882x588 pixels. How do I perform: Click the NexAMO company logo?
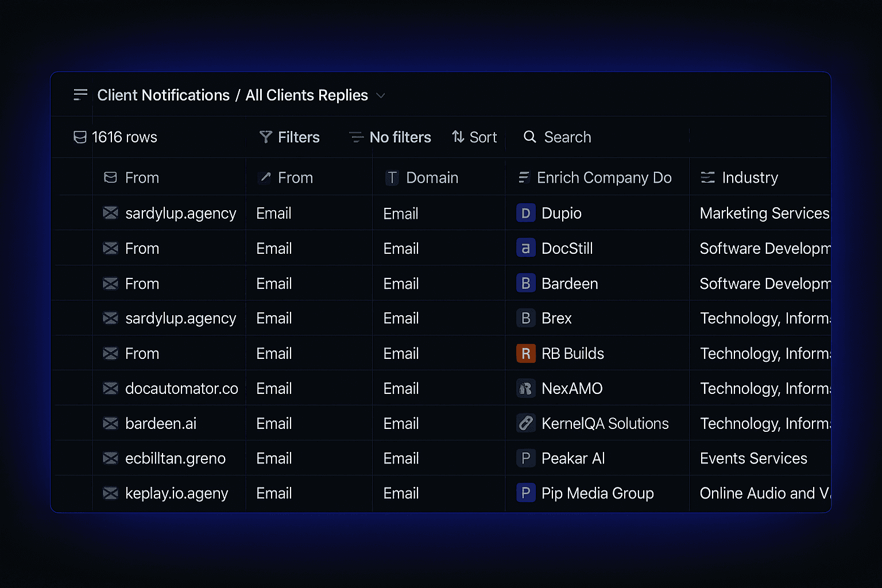pyautogui.click(x=525, y=388)
